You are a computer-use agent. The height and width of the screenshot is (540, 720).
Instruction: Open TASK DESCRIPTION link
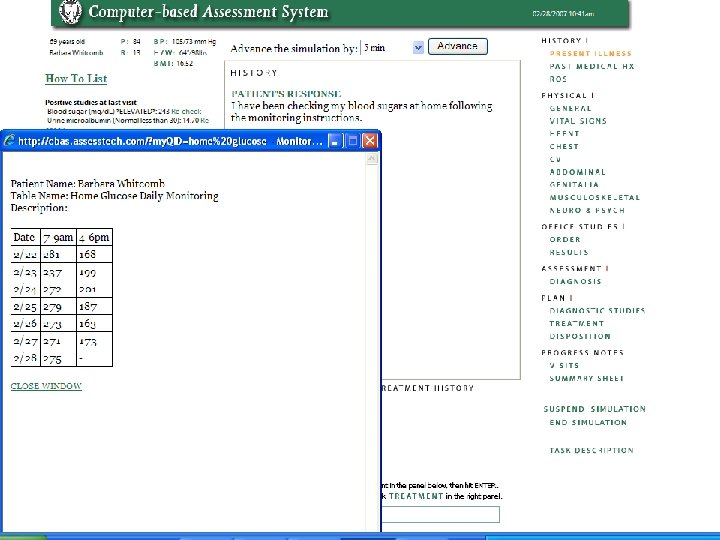point(591,451)
